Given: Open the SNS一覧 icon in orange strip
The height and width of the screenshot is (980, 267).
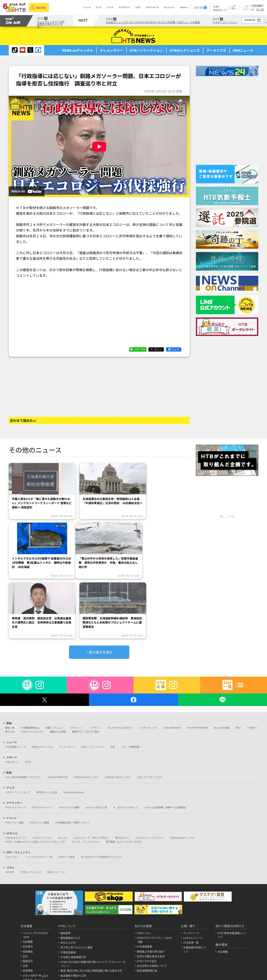Looking at the screenshot, I should point(227,685).
